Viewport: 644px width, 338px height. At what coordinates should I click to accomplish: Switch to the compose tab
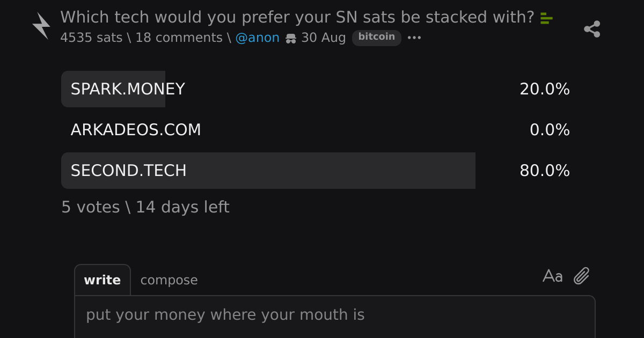(x=169, y=280)
